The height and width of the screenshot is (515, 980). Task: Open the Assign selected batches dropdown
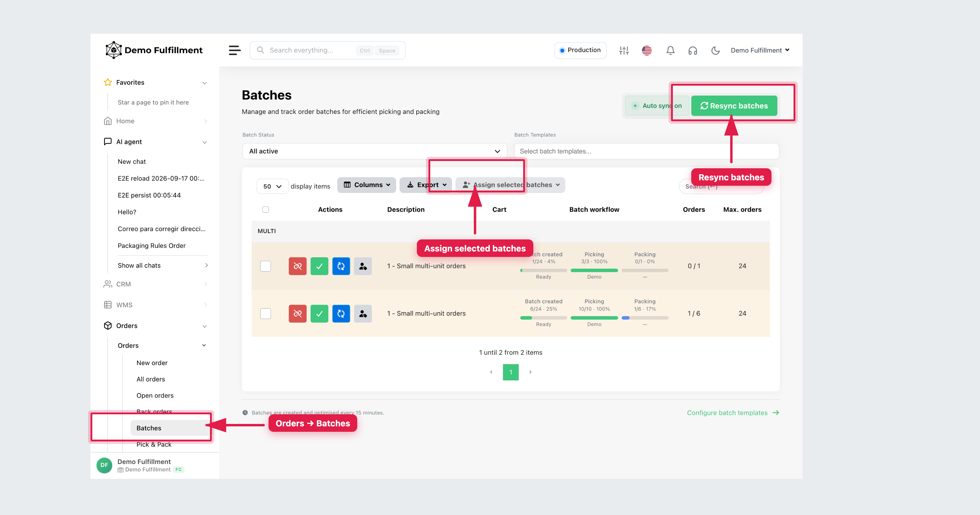[510, 185]
